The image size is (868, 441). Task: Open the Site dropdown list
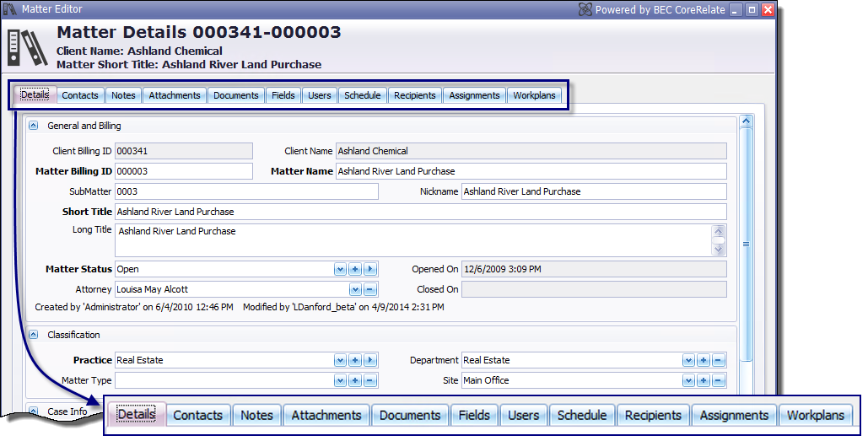688,380
